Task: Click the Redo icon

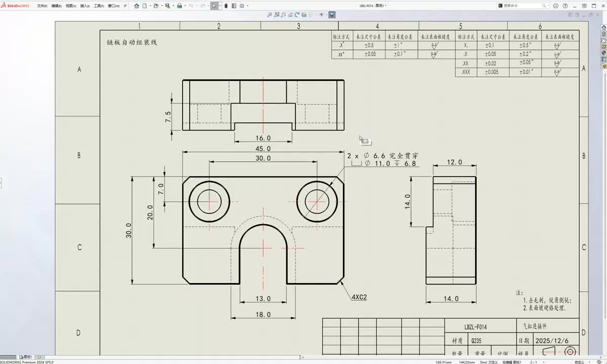Action: point(203,6)
